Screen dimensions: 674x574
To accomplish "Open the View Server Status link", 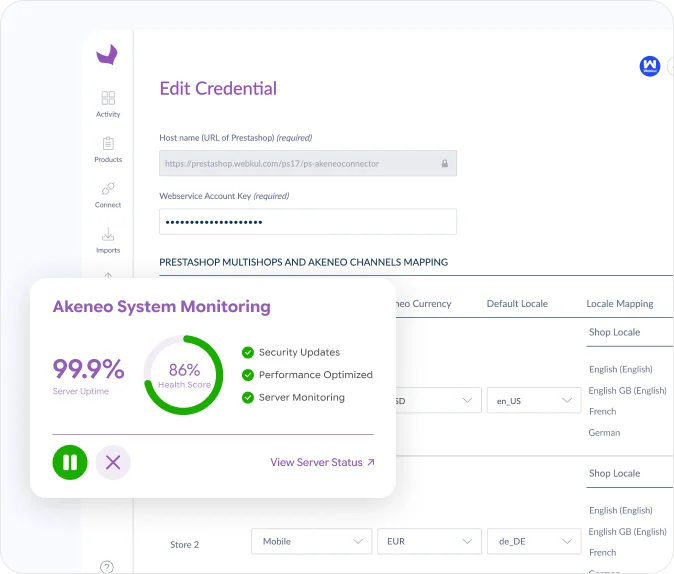I will 322,462.
